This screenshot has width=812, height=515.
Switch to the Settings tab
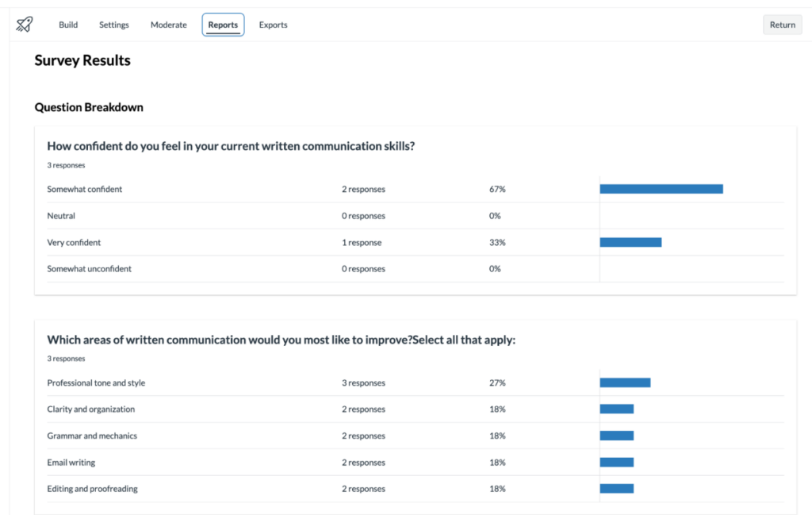114,25
